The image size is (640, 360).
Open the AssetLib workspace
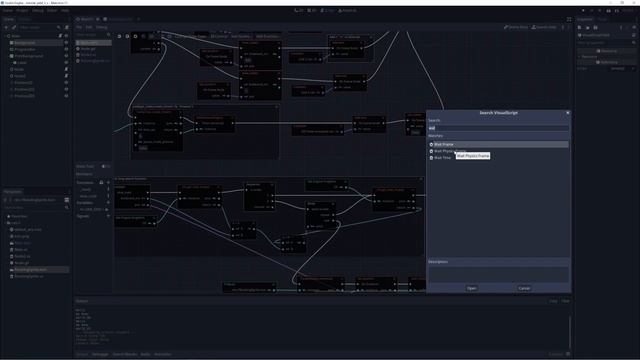[x=347, y=11]
